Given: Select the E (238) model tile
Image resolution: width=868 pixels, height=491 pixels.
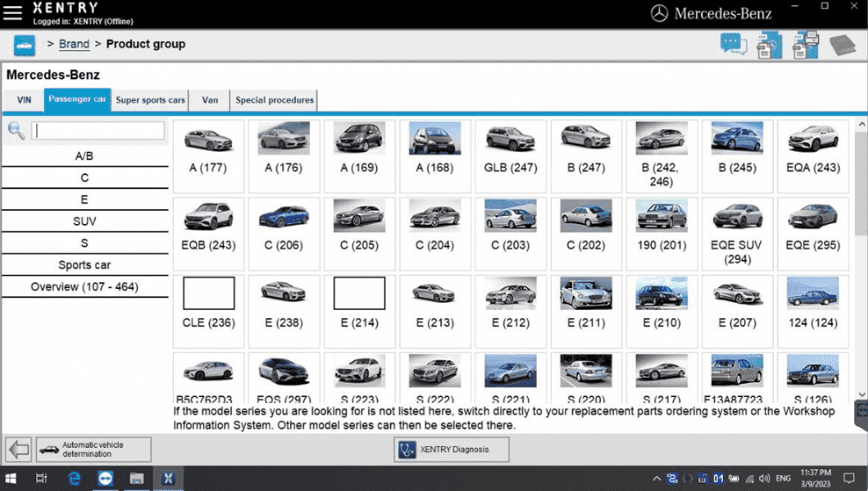Looking at the screenshot, I should coord(284,311).
